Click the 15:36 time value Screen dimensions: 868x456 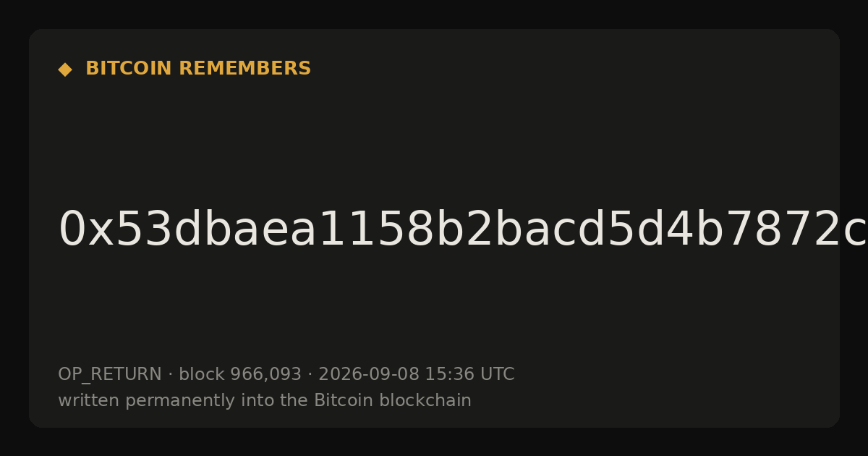coord(449,374)
